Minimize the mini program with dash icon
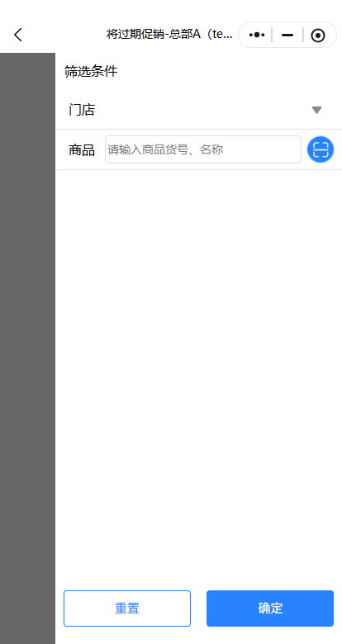342x644 pixels. 287,35
